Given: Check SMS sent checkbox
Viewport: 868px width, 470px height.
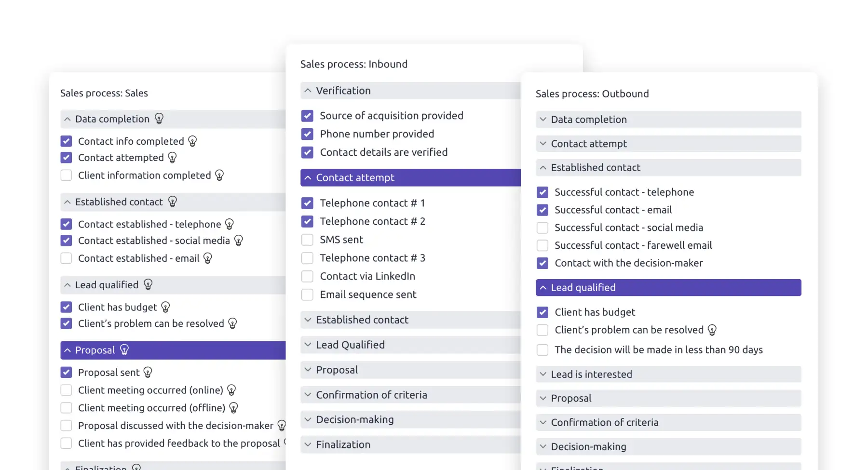Looking at the screenshot, I should point(307,240).
